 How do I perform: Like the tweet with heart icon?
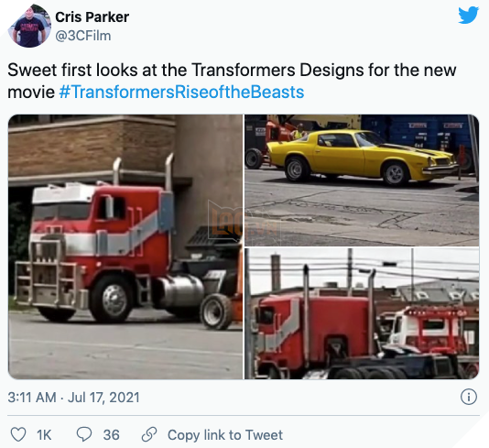click(x=18, y=434)
